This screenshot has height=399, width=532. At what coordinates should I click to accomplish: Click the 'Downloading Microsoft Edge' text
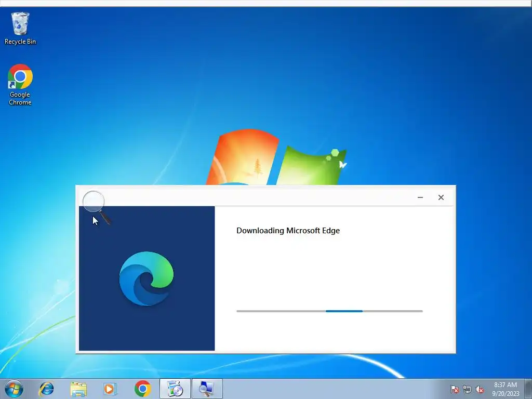tap(288, 231)
